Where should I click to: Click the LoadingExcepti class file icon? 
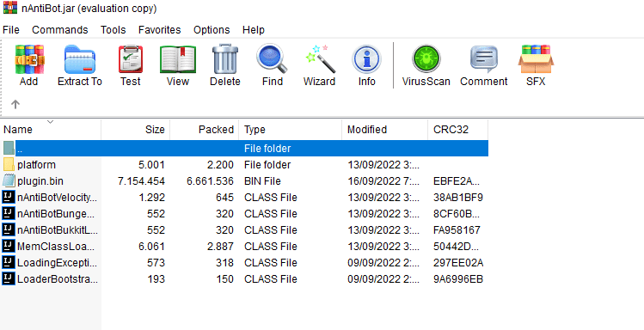(9, 263)
